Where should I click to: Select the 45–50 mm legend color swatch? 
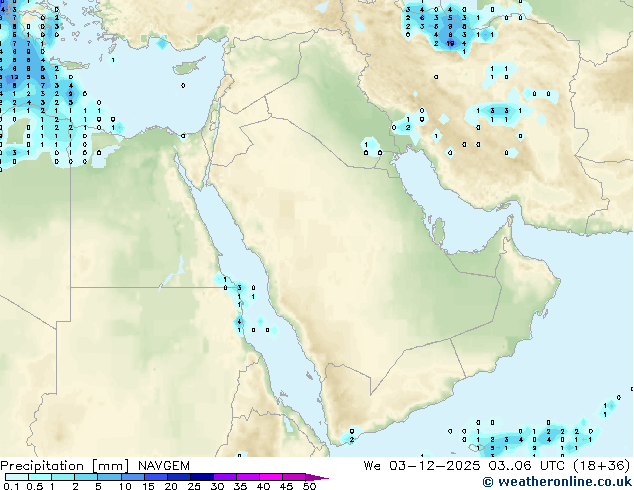pos(294,477)
